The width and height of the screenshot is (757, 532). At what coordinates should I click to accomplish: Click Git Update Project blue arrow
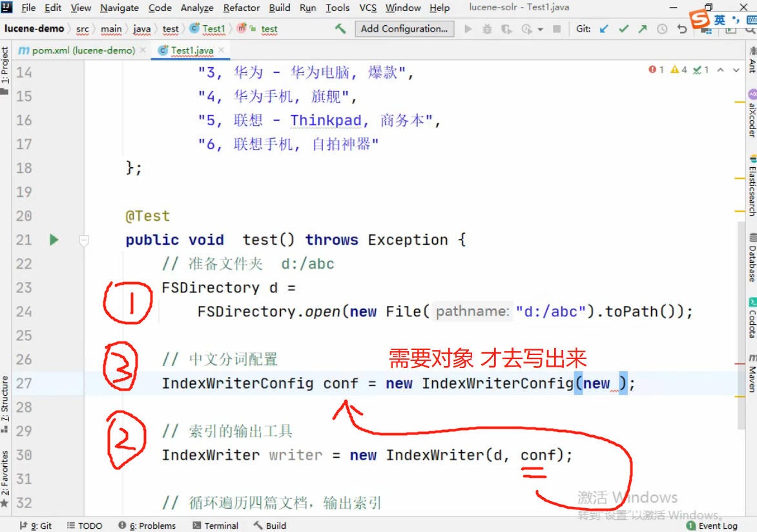(x=604, y=29)
